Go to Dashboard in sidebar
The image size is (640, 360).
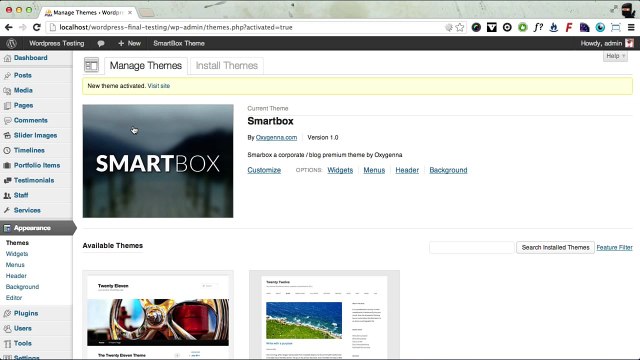[31, 58]
